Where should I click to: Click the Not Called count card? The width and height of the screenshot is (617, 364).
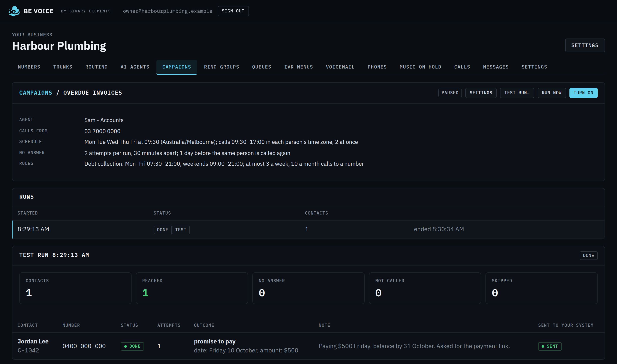[425, 288]
